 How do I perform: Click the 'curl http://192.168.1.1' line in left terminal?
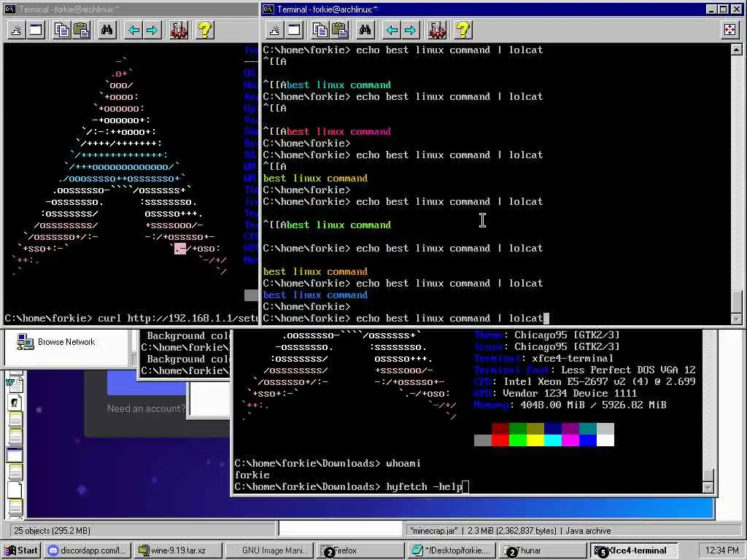tap(131, 318)
